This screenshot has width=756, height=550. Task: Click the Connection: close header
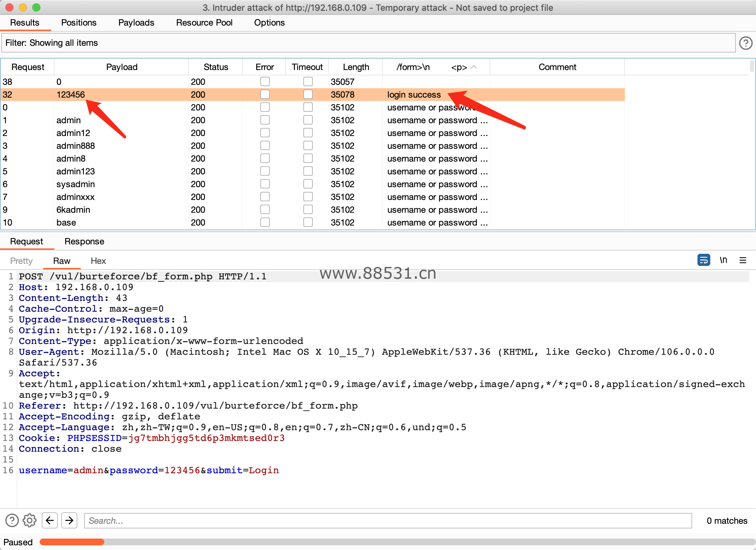70,449
